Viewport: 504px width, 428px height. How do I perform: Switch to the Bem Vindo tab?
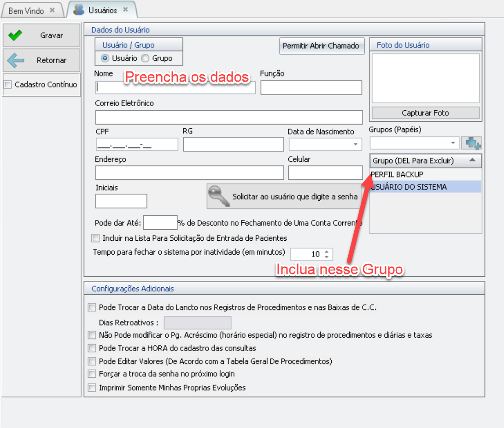pos(26,10)
